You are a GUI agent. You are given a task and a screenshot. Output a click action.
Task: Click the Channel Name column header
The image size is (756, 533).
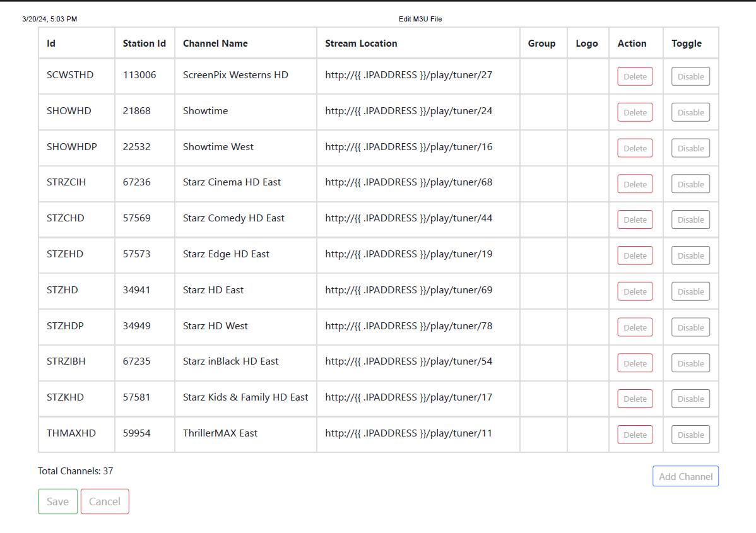(215, 44)
